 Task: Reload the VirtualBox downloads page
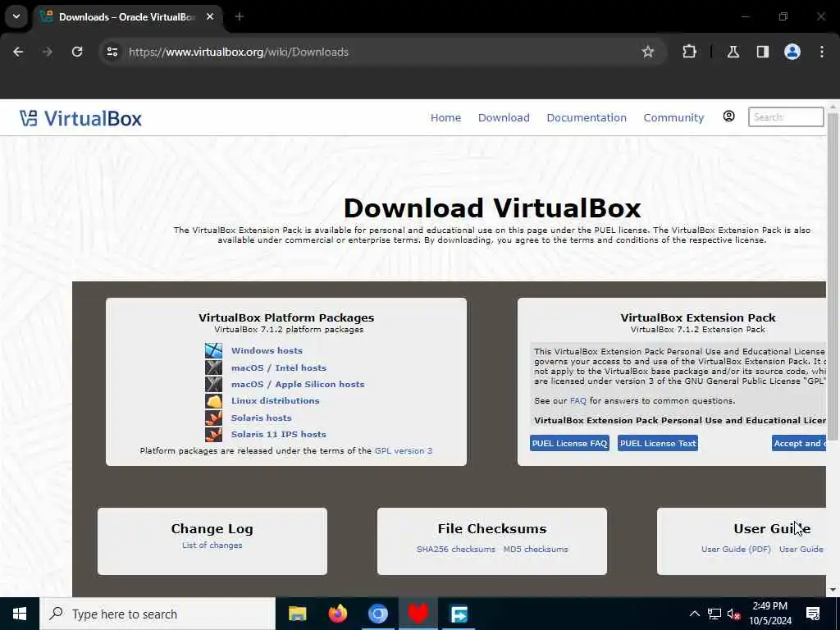point(77,52)
